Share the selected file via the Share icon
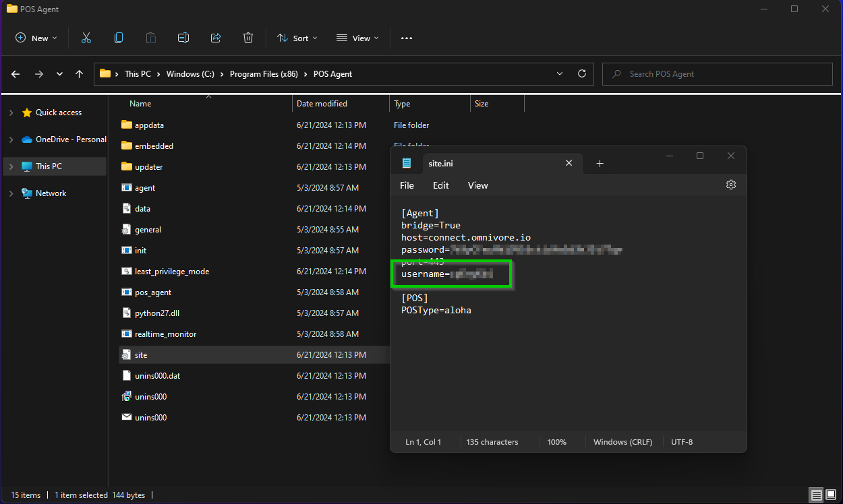Screen dimensions: 843x504 [215, 38]
